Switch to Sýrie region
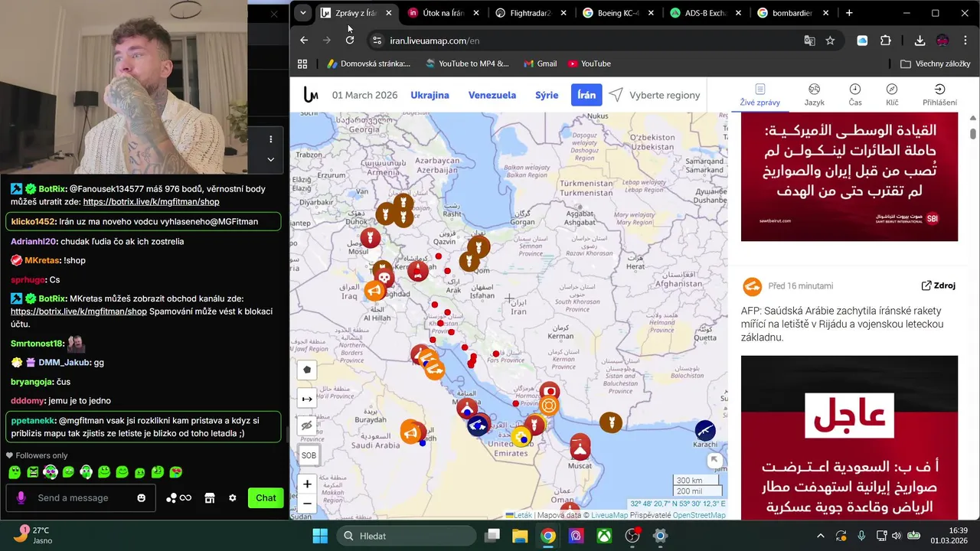This screenshot has height=551, width=980. click(x=547, y=95)
